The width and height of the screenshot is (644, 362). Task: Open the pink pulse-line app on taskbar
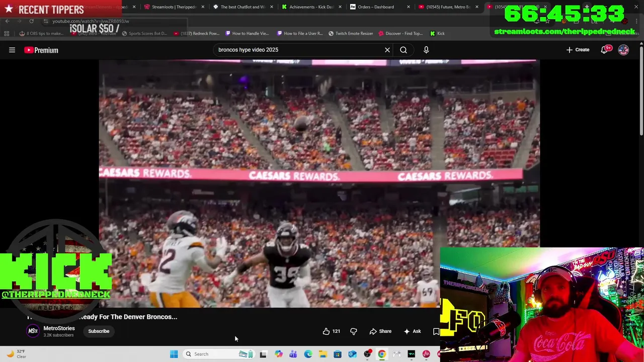pos(426,354)
